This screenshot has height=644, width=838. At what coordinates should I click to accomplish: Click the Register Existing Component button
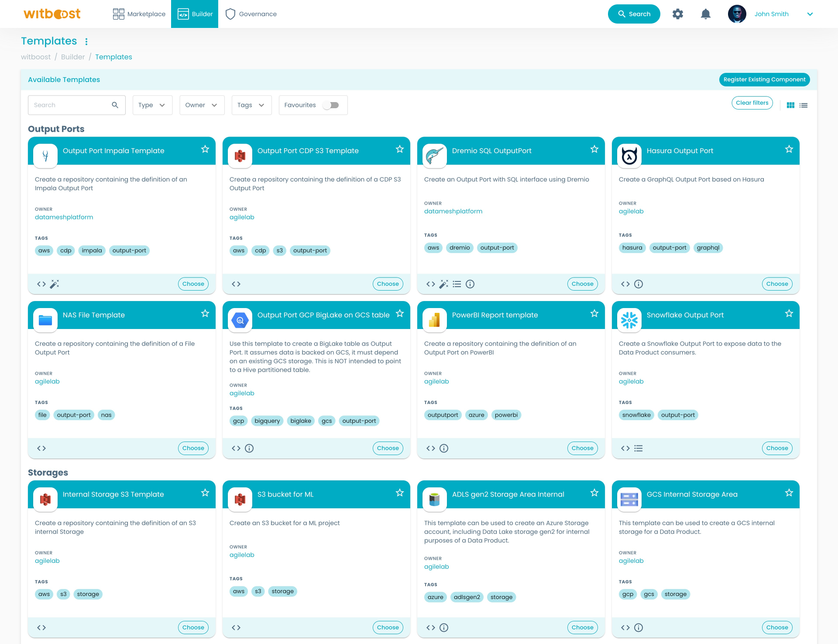click(764, 79)
